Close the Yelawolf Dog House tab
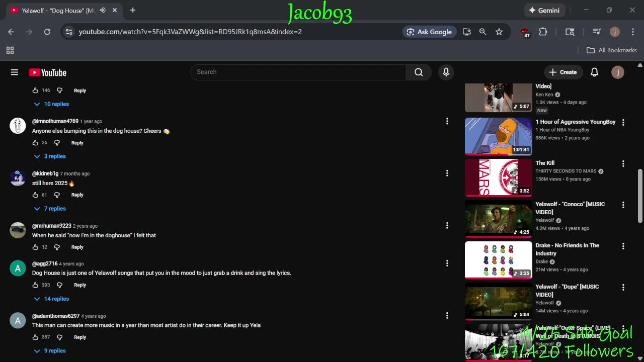 point(115,11)
